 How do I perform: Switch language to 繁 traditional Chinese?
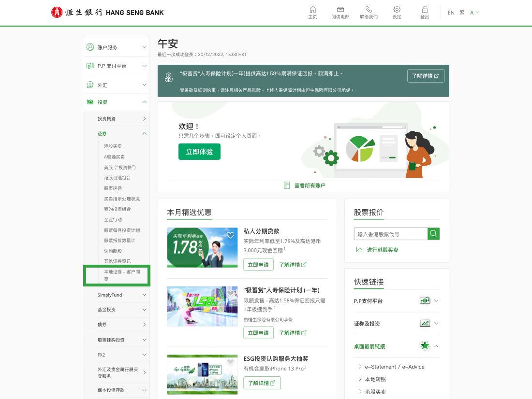click(462, 13)
